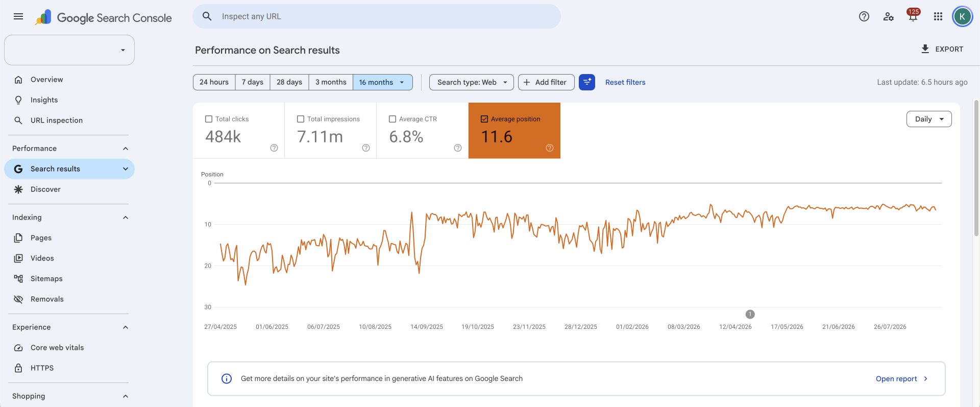Enable the Total clicks checkbox
Viewport: 980px width, 407px height.
pyautogui.click(x=209, y=119)
